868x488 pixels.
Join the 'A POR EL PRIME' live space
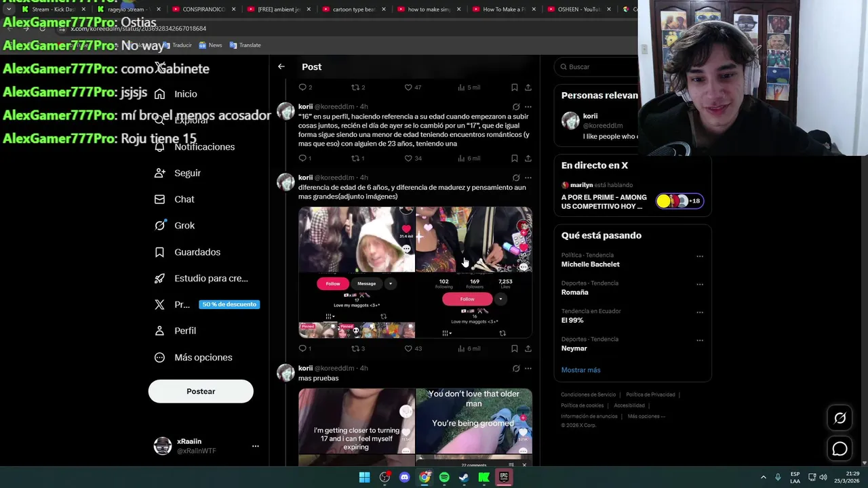click(631, 195)
